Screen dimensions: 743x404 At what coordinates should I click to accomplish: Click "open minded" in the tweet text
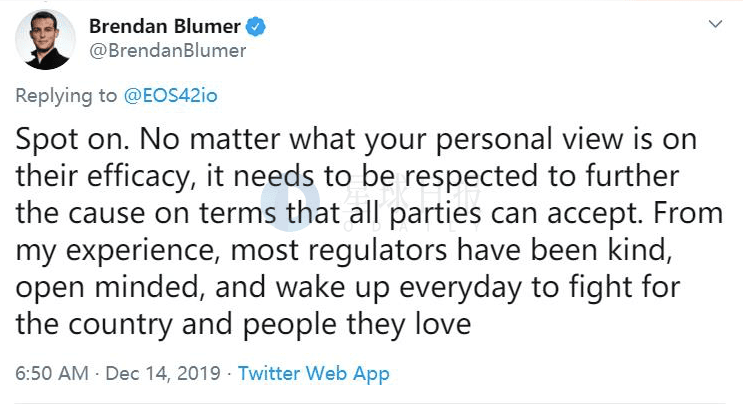pos(107,287)
